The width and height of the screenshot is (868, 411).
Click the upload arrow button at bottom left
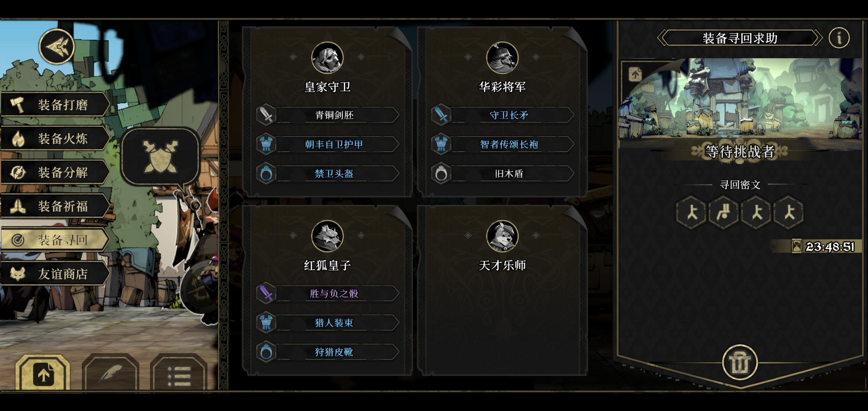[43, 373]
